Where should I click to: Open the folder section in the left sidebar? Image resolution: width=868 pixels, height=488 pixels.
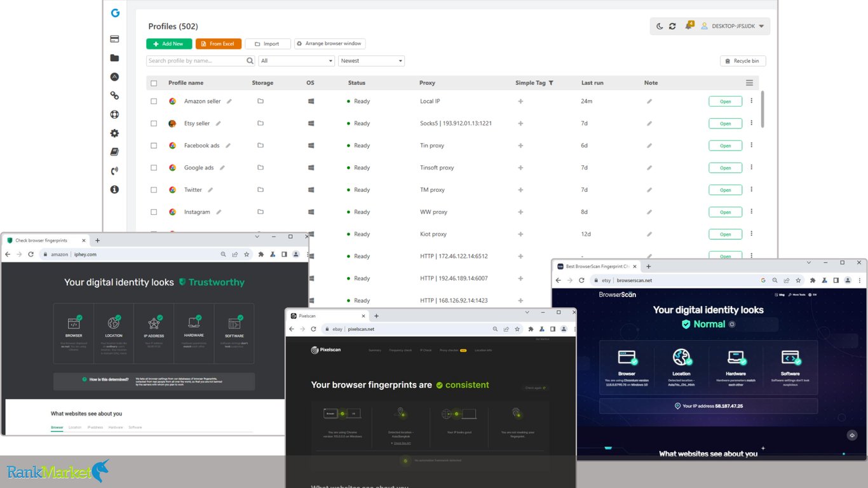click(114, 58)
